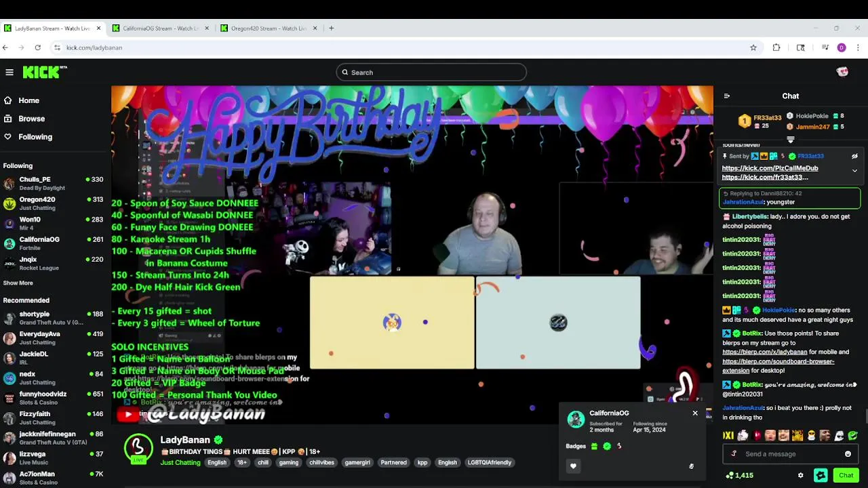This screenshot has height=488, width=868.
Task: Select the green laughing emote in quick bar
Action: coord(853,436)
